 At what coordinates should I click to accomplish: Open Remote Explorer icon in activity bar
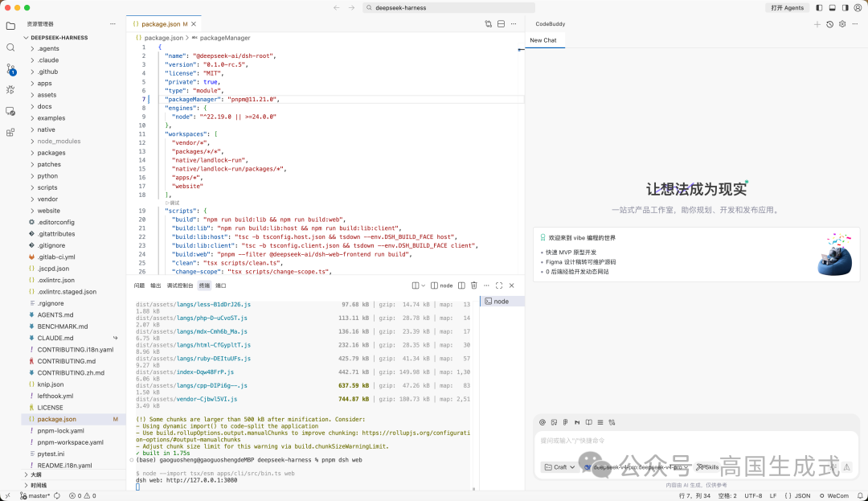point(10,111)
